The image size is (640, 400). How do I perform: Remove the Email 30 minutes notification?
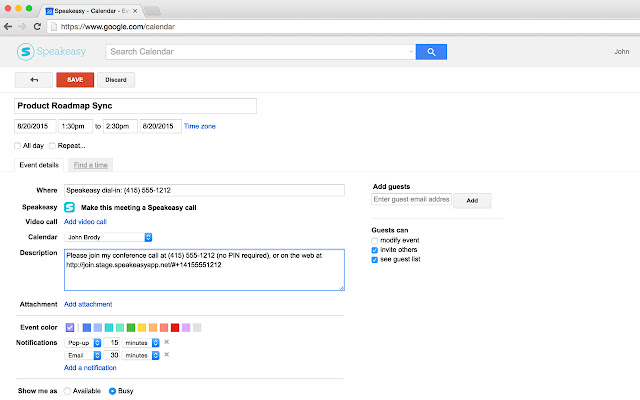click(x=167, y=354)
